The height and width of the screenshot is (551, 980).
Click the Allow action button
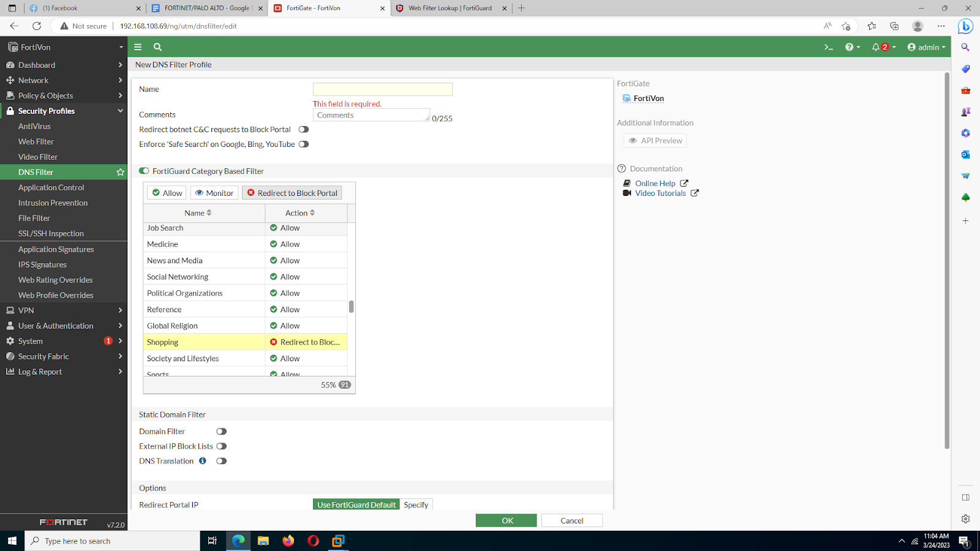click(x=167, y=193)
